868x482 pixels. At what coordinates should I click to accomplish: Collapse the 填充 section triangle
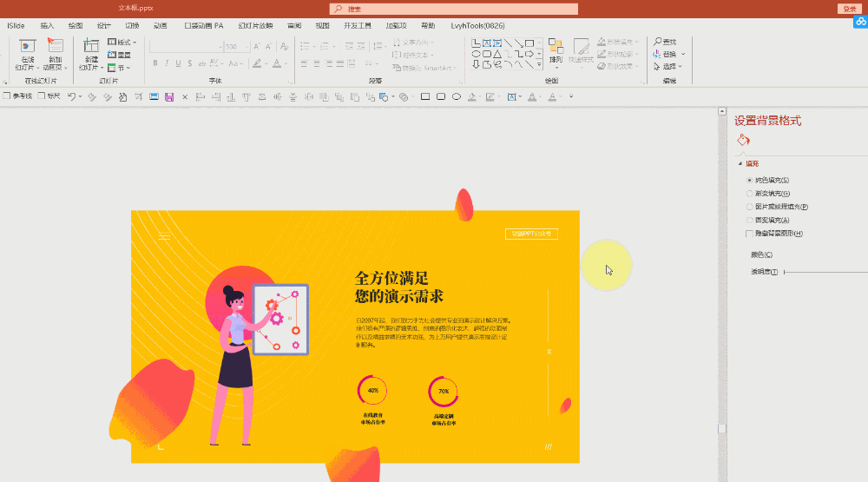tap(740, 163)
